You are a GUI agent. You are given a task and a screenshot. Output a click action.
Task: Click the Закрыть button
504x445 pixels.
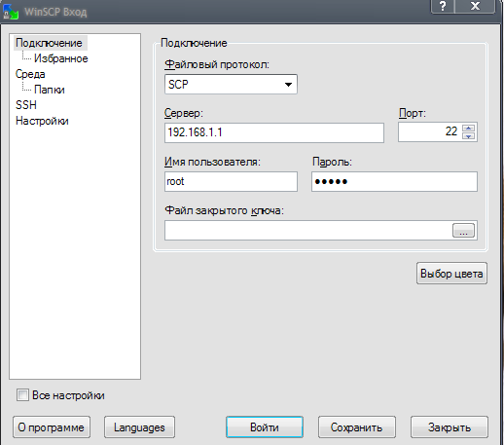(450, 427)
